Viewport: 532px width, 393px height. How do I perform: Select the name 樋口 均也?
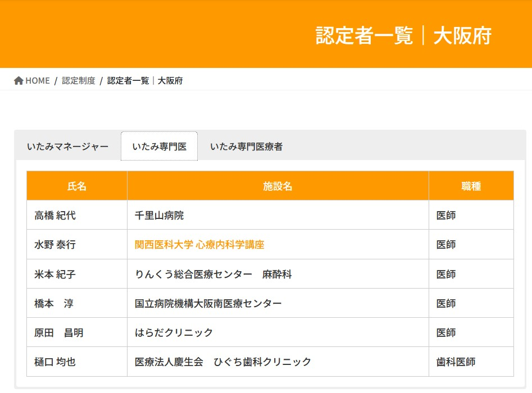point(55,362)
